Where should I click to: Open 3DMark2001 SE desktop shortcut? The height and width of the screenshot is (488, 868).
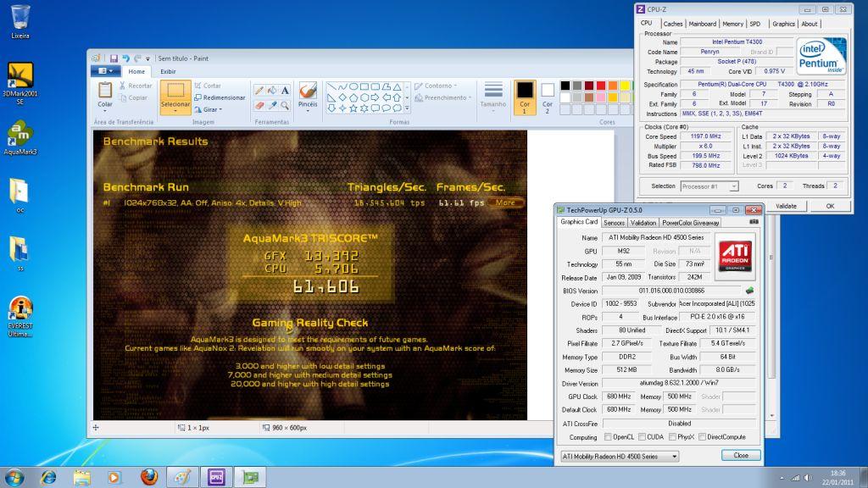click(20, 82)
